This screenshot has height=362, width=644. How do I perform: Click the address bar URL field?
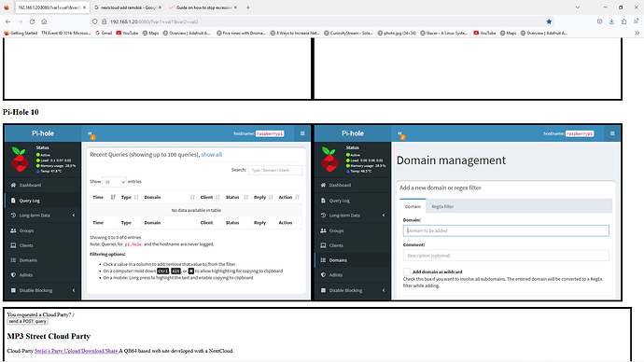320,21
